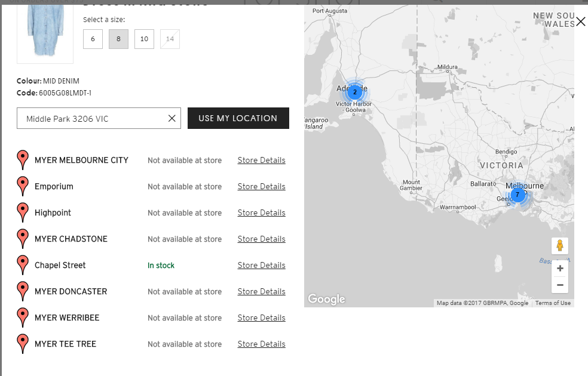Click the Use My Location button

tap(238, 118)
